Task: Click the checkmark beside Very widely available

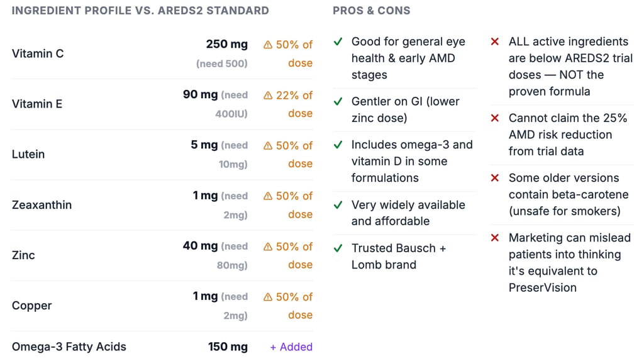Action: coord(338,205)
